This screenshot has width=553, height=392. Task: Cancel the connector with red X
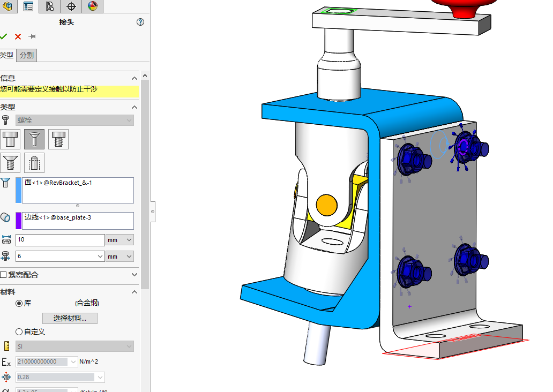18,36
